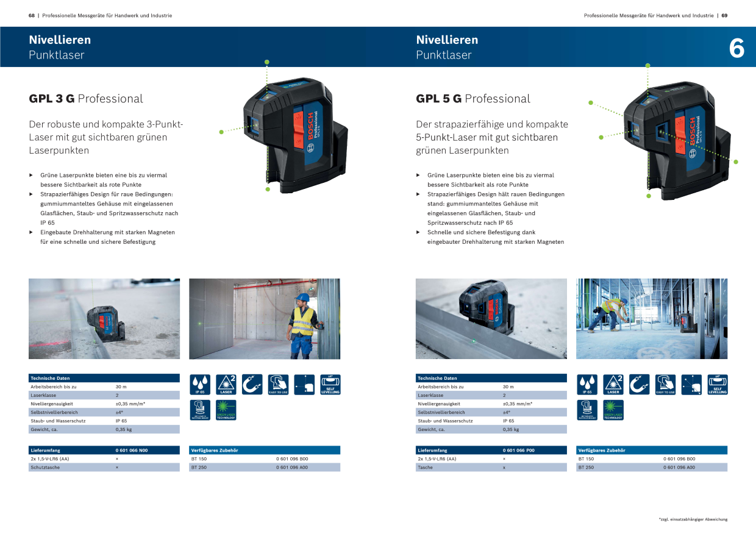The image size is (756, 534).
Task: Click the 'Tasche' row in GPL 5 G Lieferumfang
Action: pos(491,468)
